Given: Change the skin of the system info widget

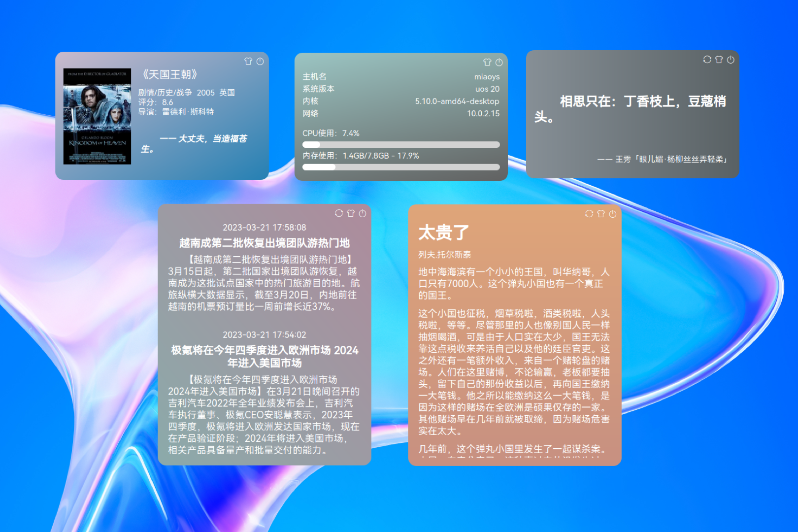Looking at the screenshot, I should pos(487,62).
